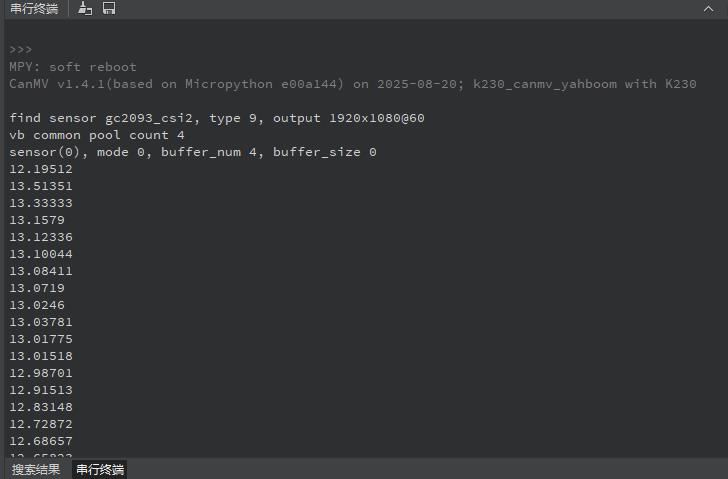
Task: Save serial terminal output via floppy icon
Action: click(x=109, y=9)
